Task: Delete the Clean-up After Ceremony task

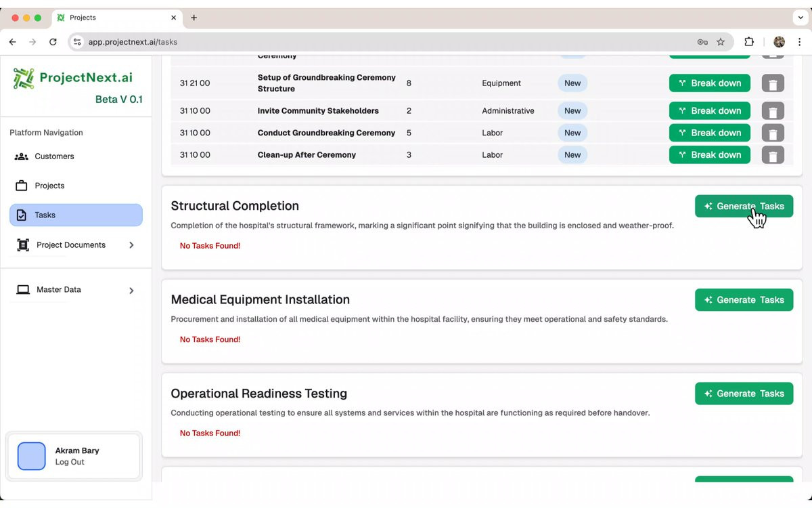Action: (x=773, y=155)
